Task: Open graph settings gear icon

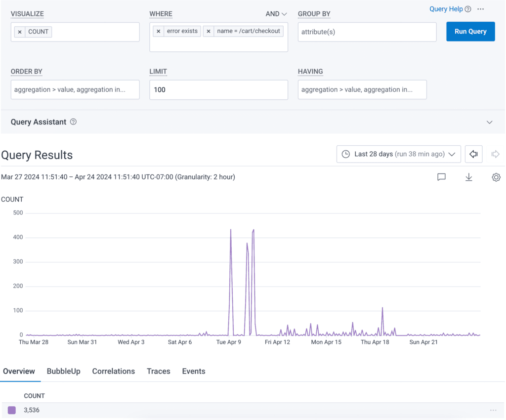Action: point(496,177)
